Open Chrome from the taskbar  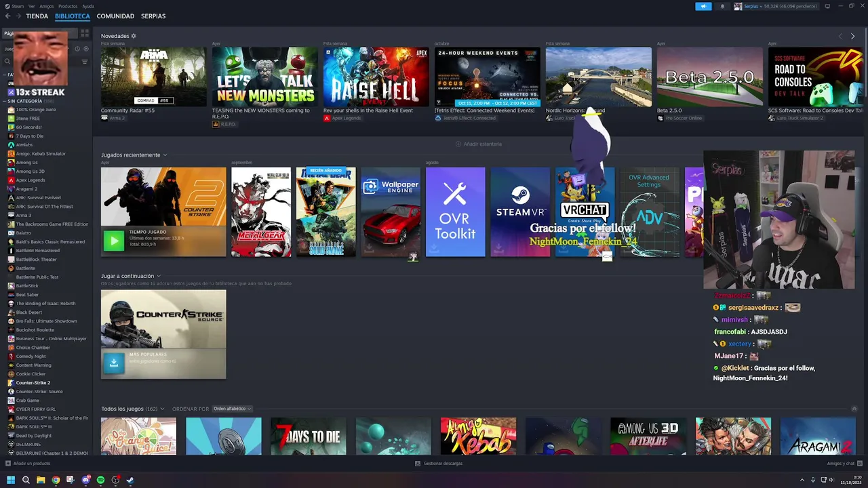point(56,480)
